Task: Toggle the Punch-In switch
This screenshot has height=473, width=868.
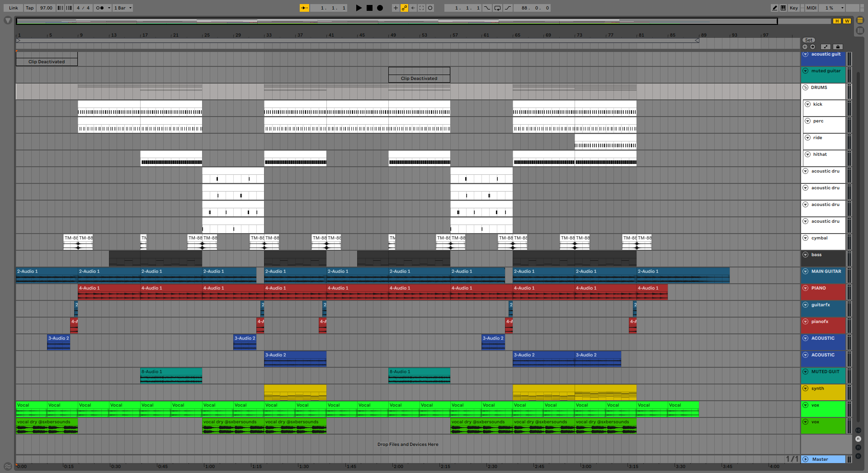Action: click(x=487, y=8)
